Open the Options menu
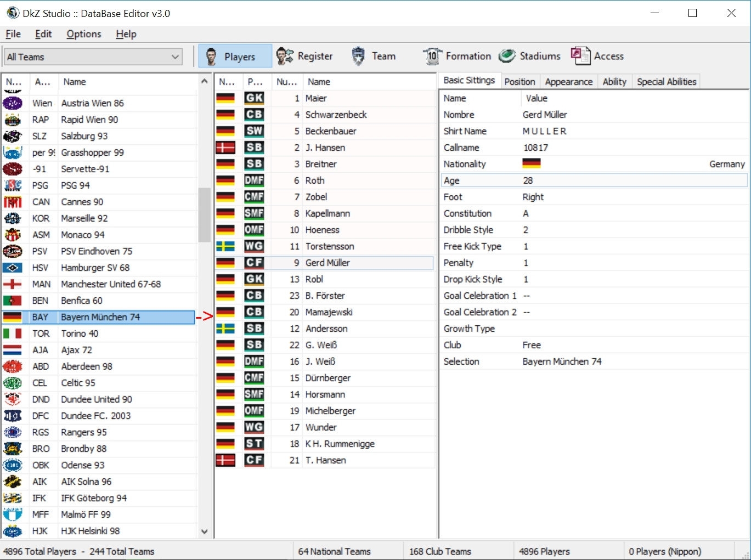The height and width of the screenshot is (560, 751). point(84,34)
